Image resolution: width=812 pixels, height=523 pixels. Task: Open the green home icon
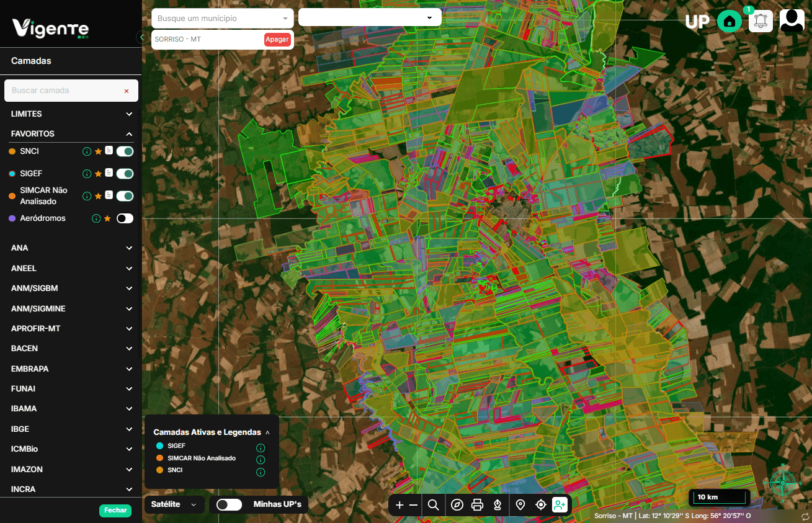729,22
